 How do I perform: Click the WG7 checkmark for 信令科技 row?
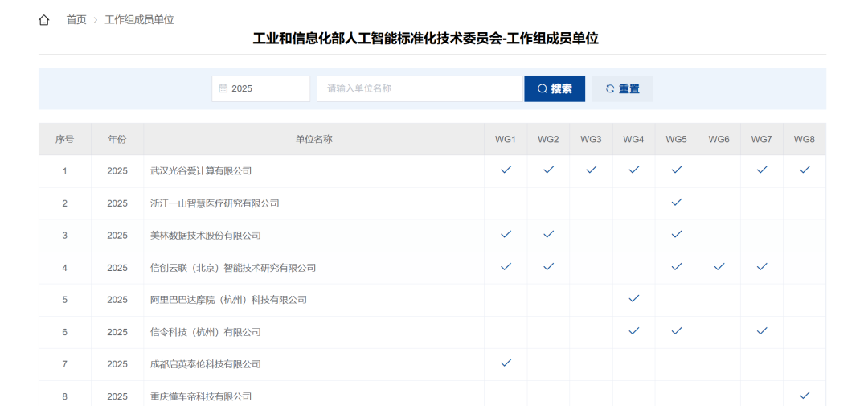[761, 330]
